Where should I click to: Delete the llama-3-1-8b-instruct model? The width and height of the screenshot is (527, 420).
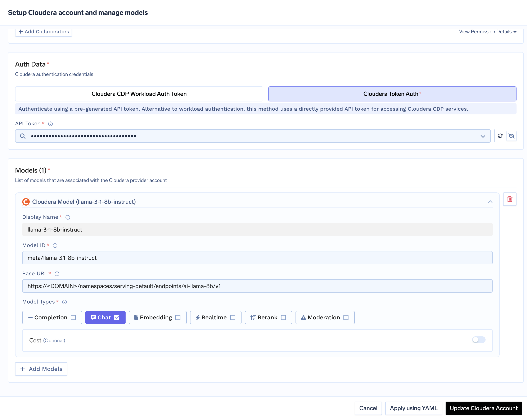pos(510,199)
